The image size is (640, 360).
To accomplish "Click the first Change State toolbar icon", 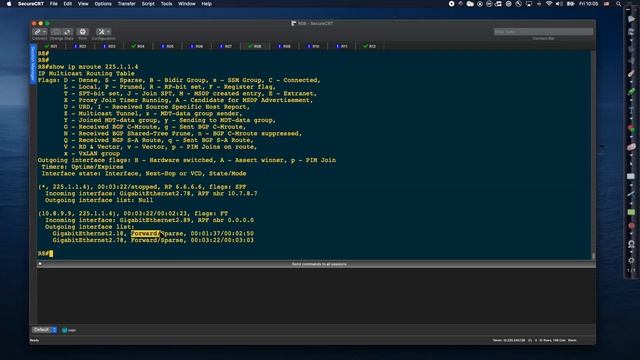I will 56,32.
